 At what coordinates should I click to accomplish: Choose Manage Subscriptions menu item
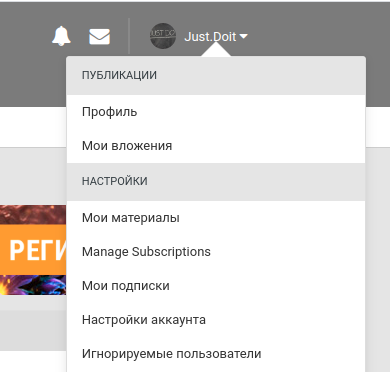[x=216, y=252]
